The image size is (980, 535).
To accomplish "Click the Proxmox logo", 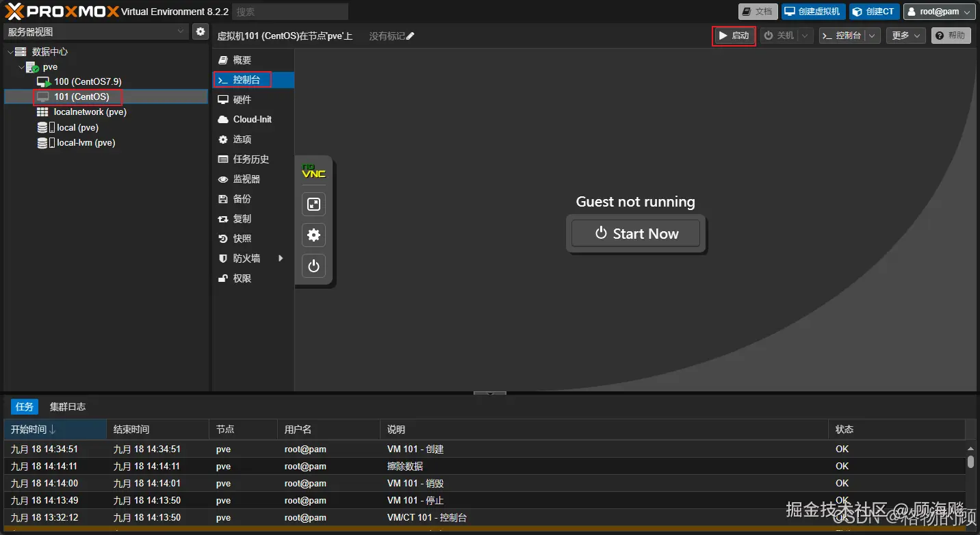I will pyautogui.click(x=62, y=11).
